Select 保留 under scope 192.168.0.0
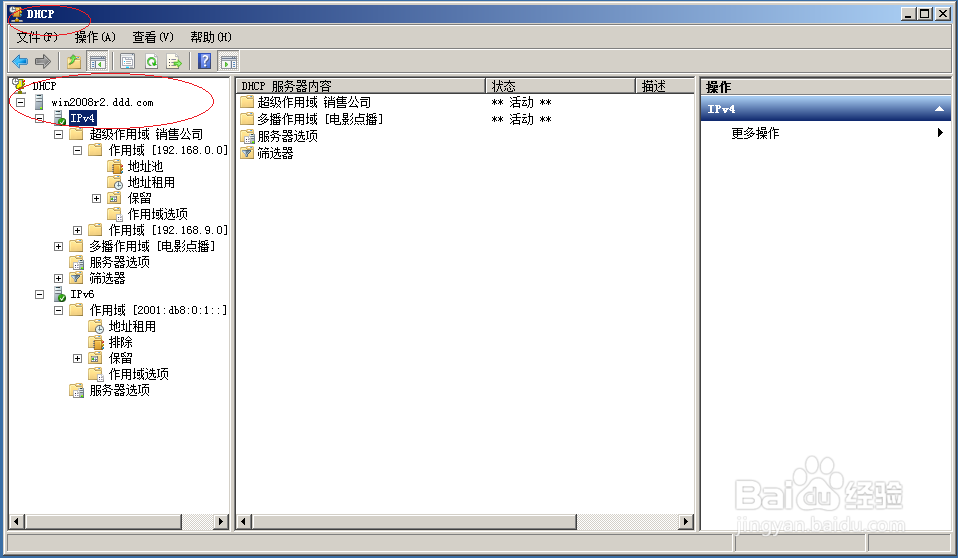 (139, 198)
